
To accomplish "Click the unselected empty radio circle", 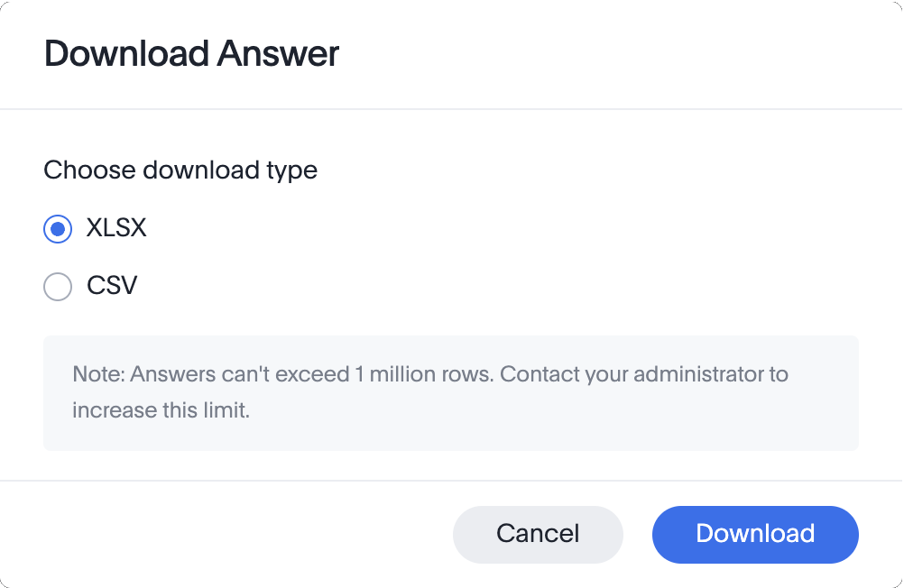I will click(58, 287).
